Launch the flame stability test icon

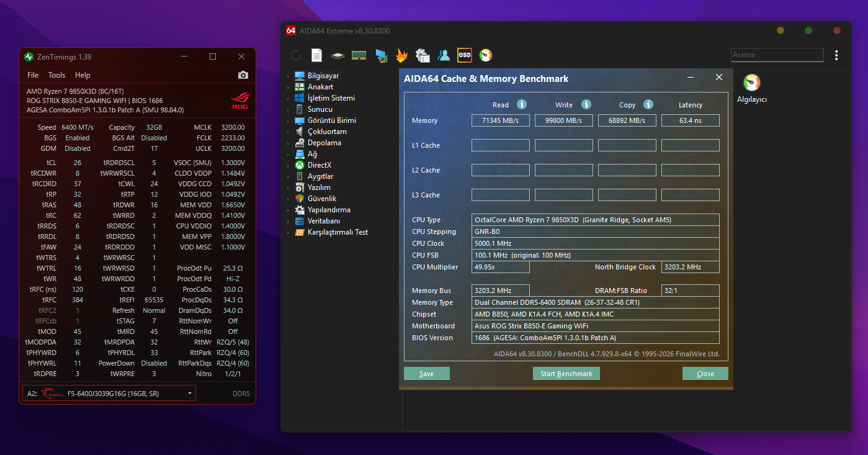[401, 55]
